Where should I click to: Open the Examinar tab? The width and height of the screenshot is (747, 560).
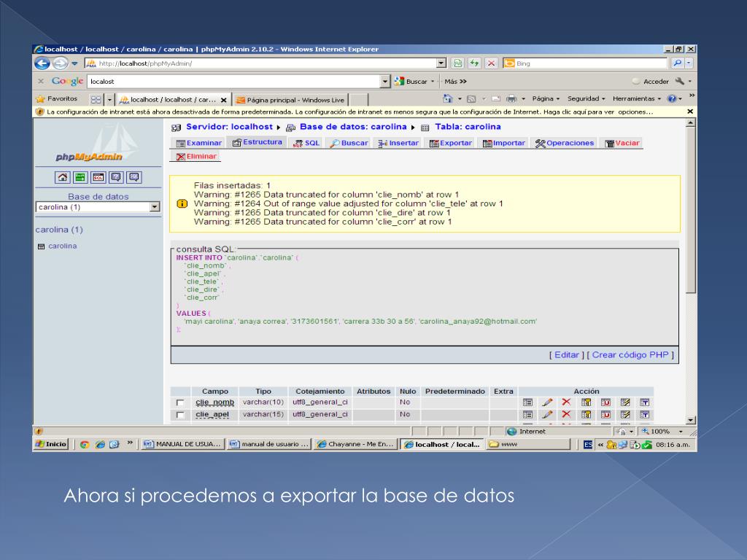click(x=198, y=143)
